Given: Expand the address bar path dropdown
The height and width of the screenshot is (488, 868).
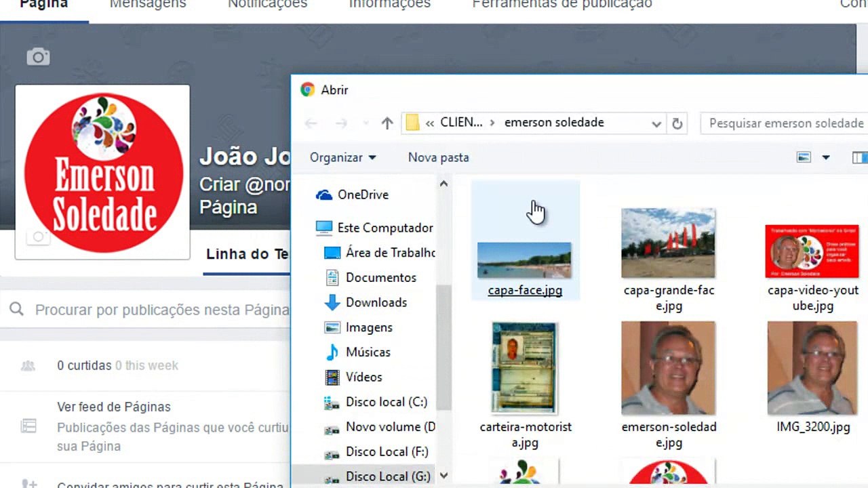Looking at the screenshot, I should click(656, 123).
